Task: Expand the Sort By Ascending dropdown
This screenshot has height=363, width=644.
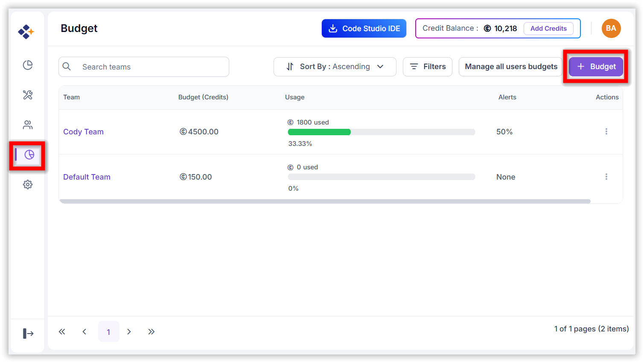Action: (x=335, y=67)
